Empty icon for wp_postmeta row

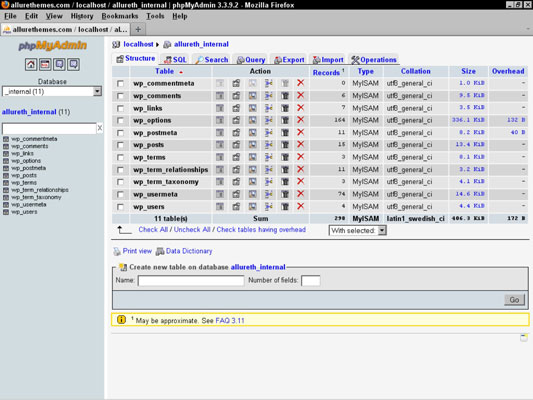[285, 133]
